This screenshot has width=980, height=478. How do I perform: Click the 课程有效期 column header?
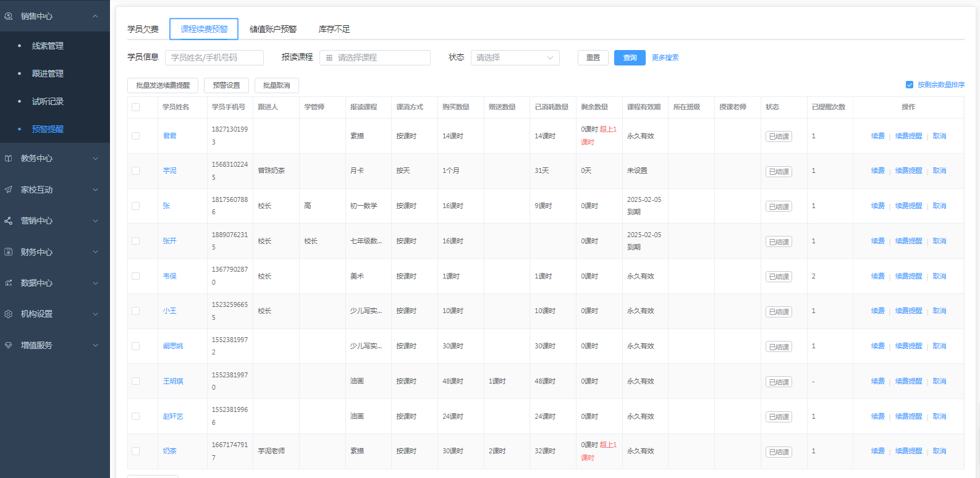644,107
